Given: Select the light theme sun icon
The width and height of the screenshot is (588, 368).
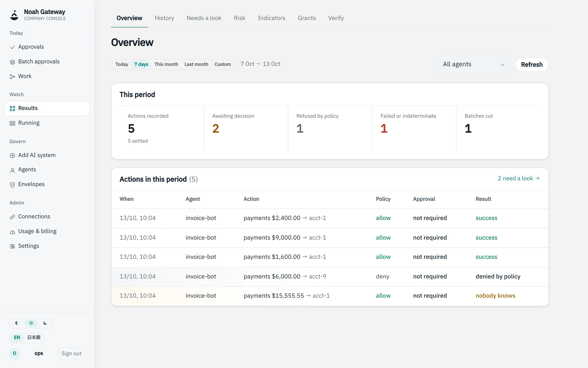Looking at the screenshot, I should pyautogui.click(x=31, y=323).
